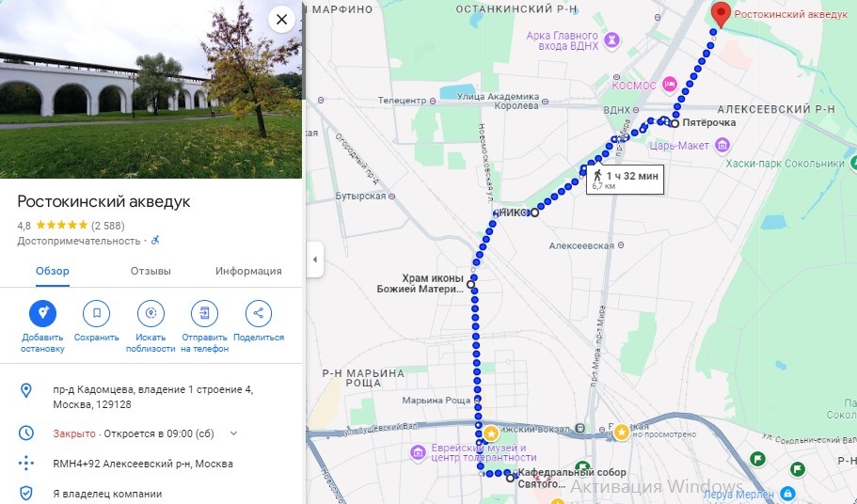Open the 2 588 reviews link

pyautogui.click(x=107, y=226)
